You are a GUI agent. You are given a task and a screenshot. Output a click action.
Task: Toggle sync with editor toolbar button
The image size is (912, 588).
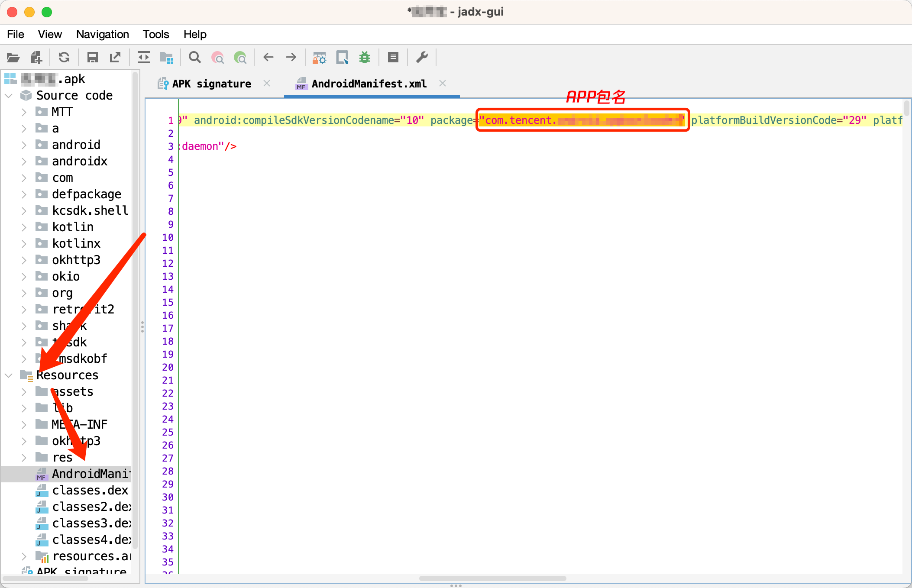tap(143, 57)
